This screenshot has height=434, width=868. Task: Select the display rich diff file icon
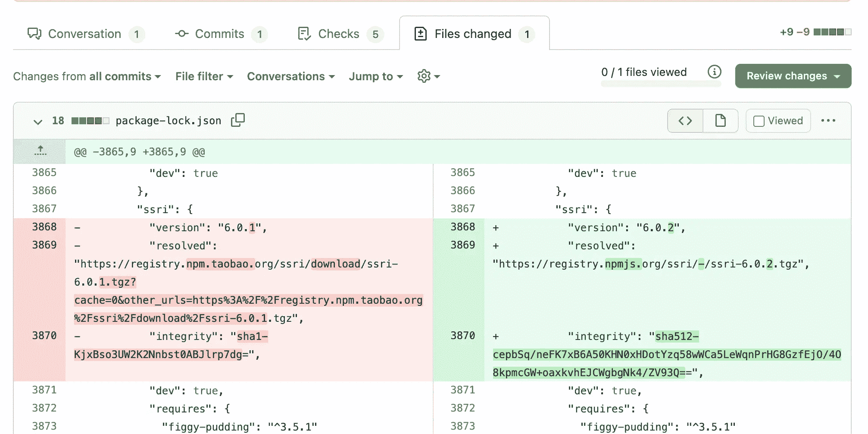pos(720,121)
